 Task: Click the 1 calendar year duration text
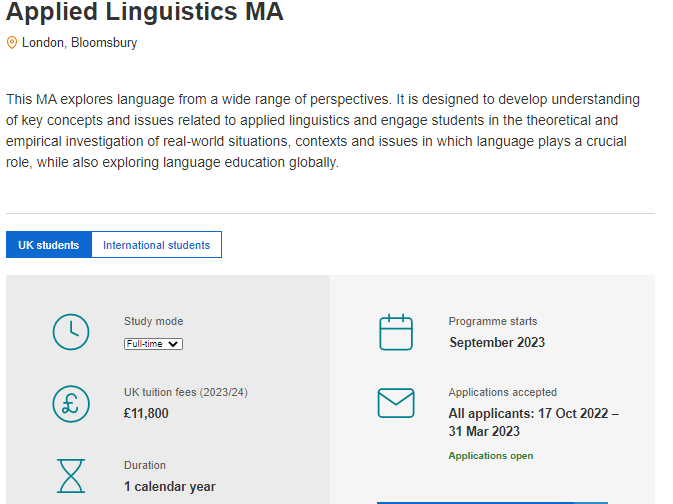pos(170,486)
